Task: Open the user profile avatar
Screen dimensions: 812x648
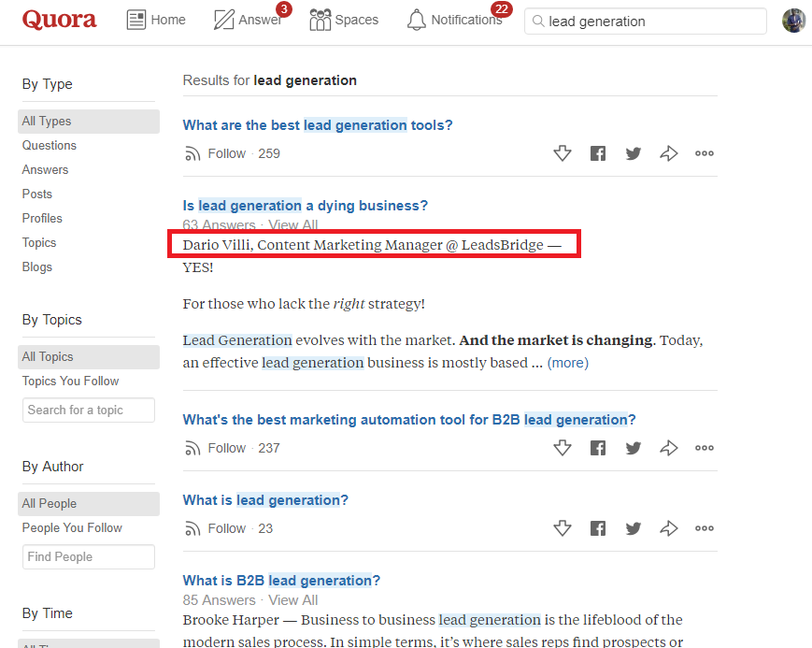Action: (x=793, y=21)
